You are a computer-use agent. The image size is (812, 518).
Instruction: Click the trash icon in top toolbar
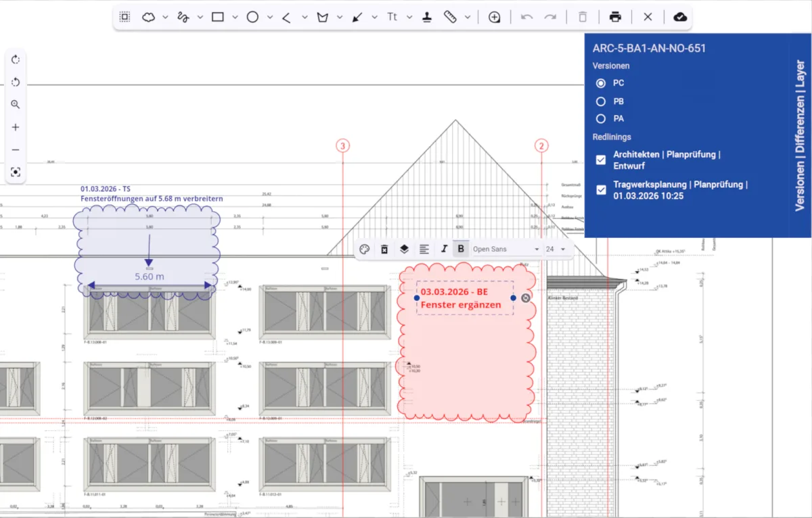click(x=583, y=17)
